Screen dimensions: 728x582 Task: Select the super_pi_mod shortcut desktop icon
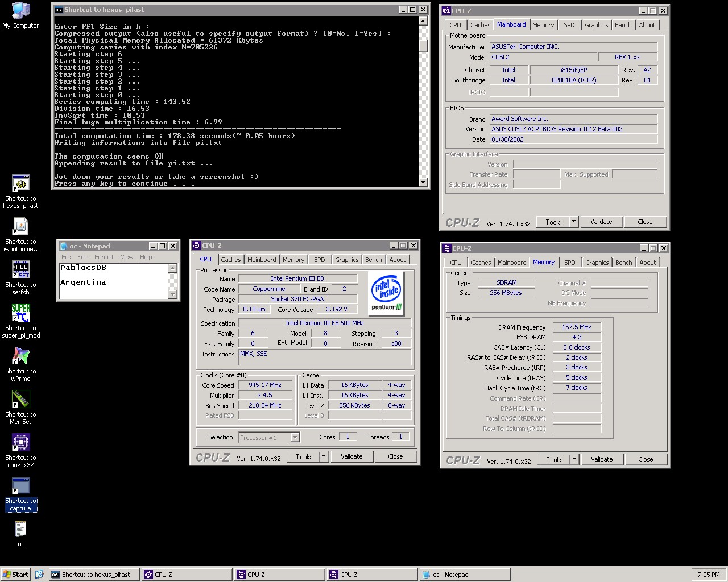click(x=20, y=322)
